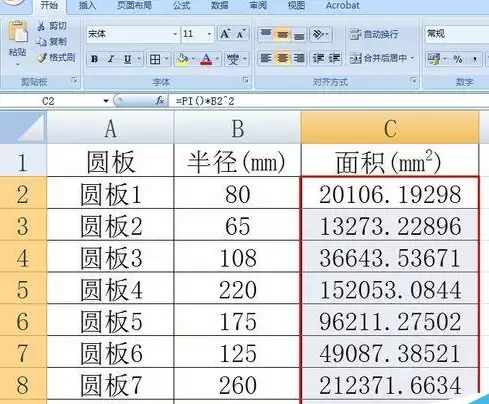The height and width of the screenshot is (404, 489).
Task: Apply Comma Style icon
Action: point(474,59)
